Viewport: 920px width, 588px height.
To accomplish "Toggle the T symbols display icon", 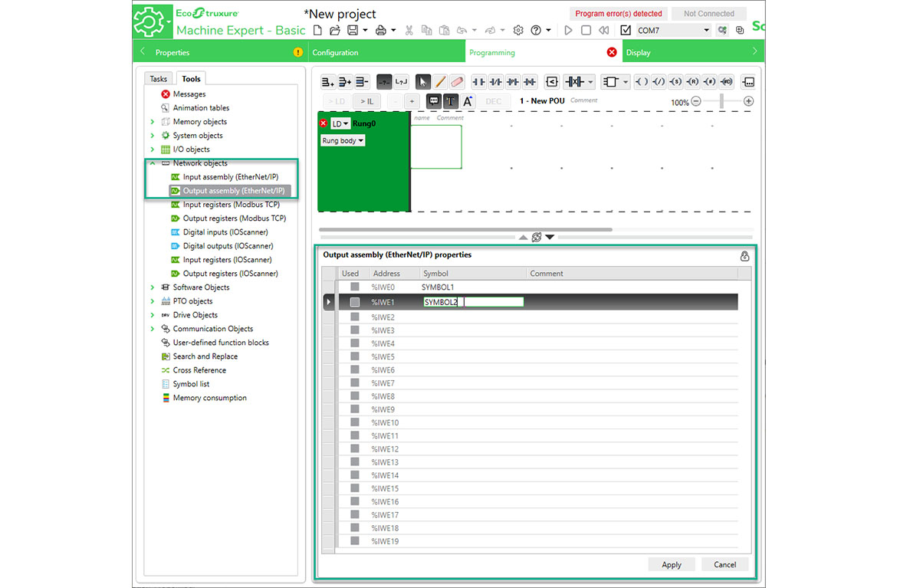I will [451, 101].
